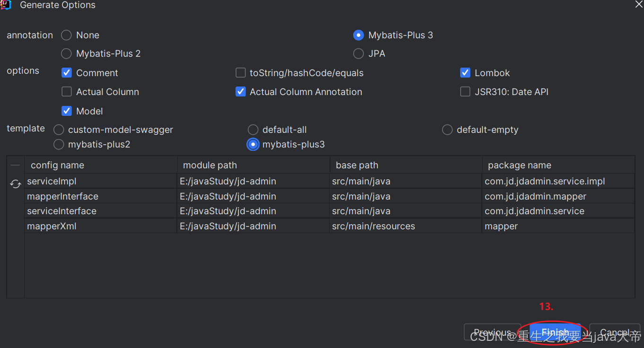Click the base path cell for mapperInterface

(406, 196)
